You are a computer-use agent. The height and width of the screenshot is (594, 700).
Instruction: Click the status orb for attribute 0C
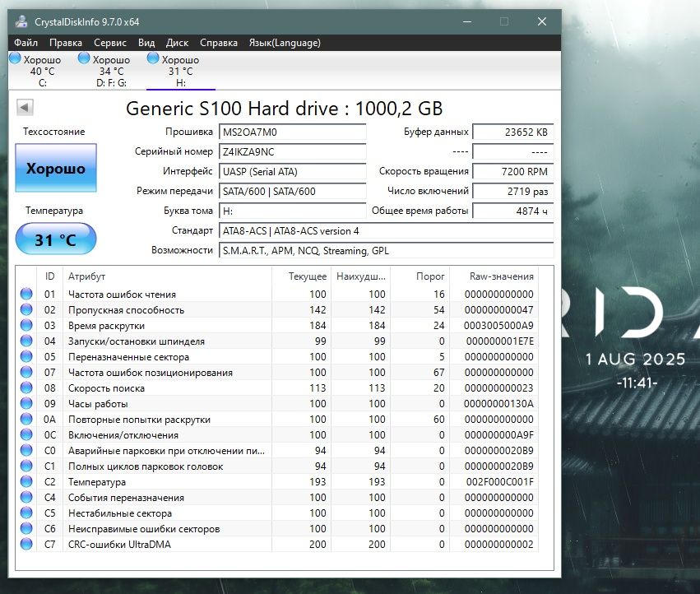pyautogui.click(x=26, y=434)
